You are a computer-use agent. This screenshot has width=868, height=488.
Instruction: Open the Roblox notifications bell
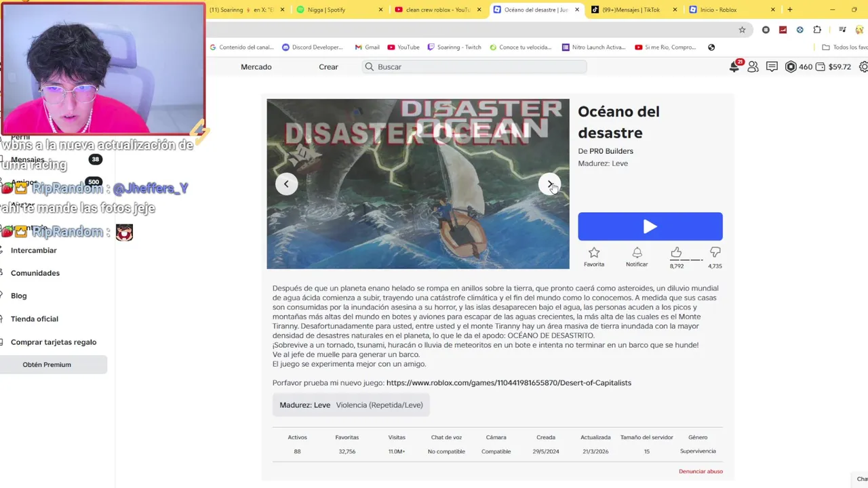[734, 66]
